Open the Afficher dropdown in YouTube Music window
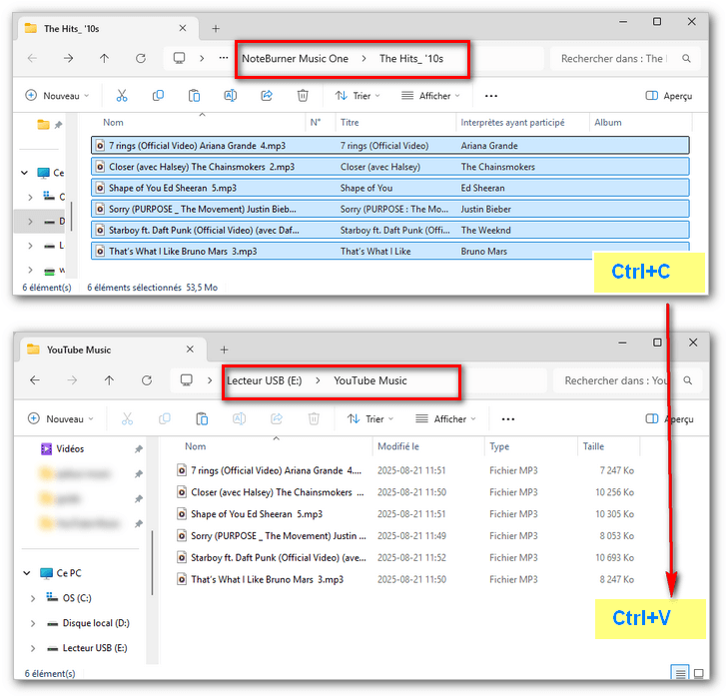This screenshot has width=728, height=700. coord(445,419)
